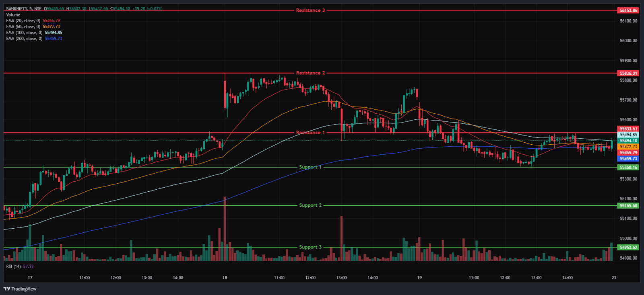Click date 19 on the time axis
Viewport: 644px width, 295px height.
click(x=419, y=278)
